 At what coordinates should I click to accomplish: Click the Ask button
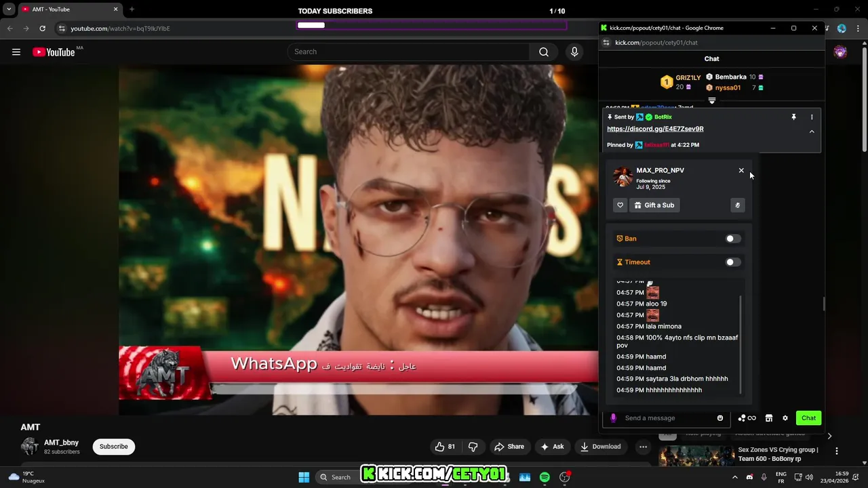point(551,447)
